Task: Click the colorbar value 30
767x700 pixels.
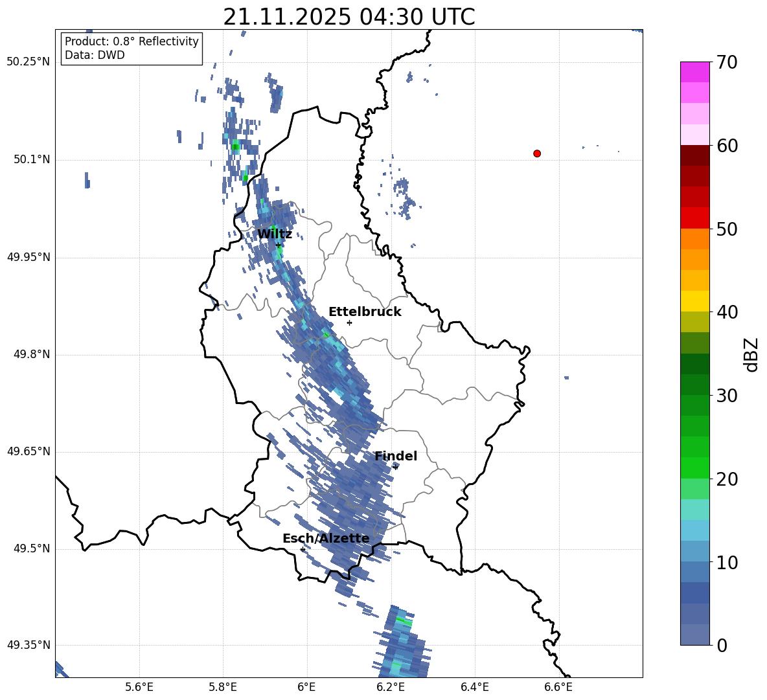Action: [x=727, y=396]
